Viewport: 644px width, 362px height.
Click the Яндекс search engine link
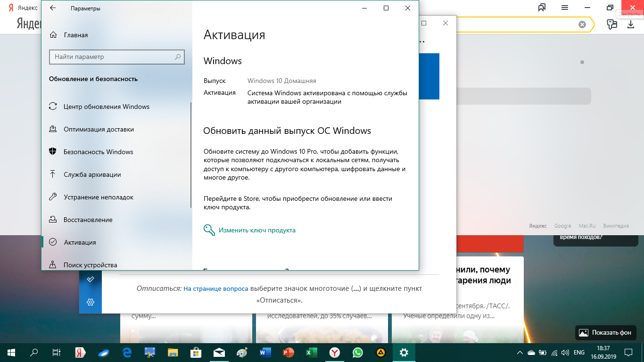click(538, 226)
